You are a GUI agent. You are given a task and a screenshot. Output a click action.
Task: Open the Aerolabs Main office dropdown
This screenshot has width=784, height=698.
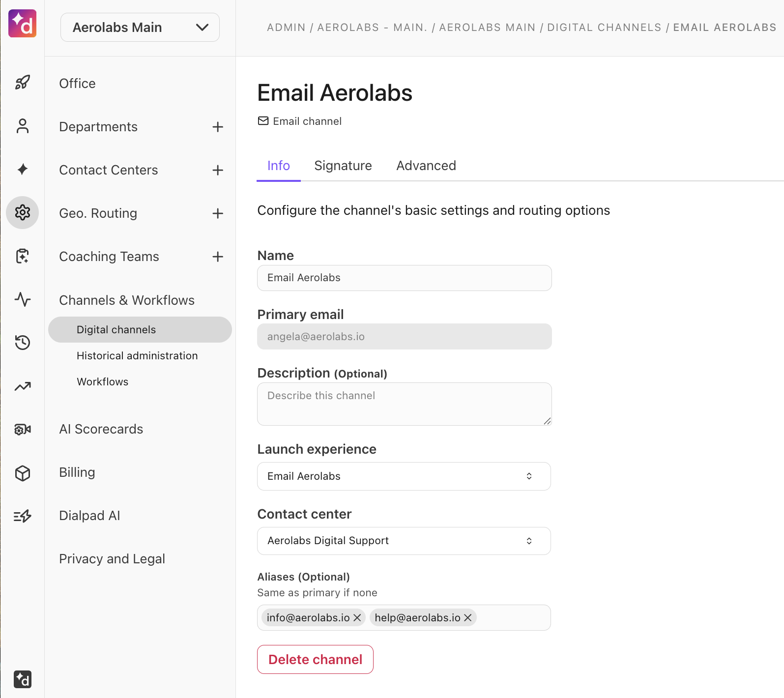pyautogui.click(x=140, y=28)
